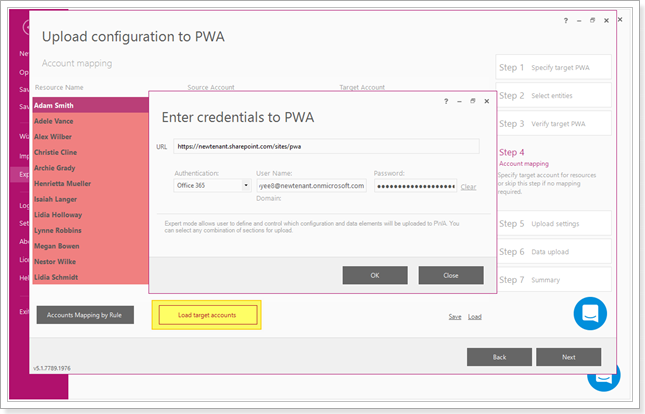Open Step 2 Select entities
This screenshot has height=414, width=645.
point(553,95)
